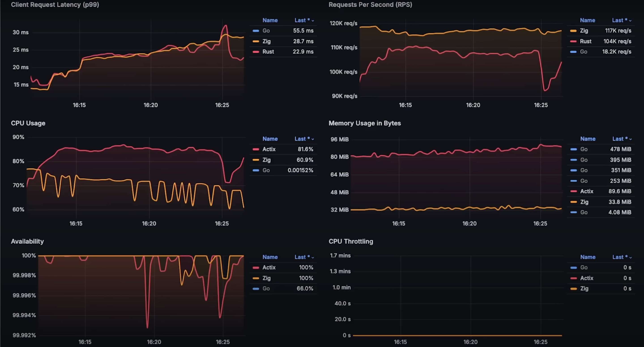
Task: Sort the CPU Throttling legend by the Name header
Action: [588, 257]
